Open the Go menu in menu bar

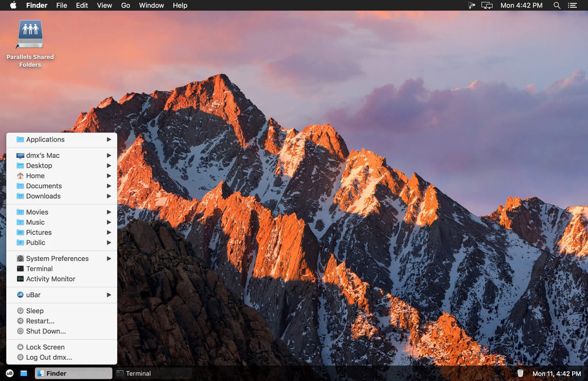click(125, 5)
